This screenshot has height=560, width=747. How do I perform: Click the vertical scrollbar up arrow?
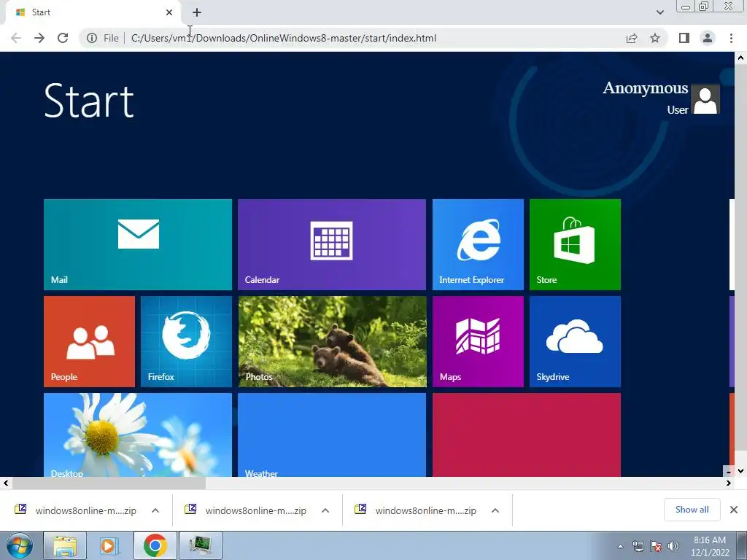pos(741,58)
